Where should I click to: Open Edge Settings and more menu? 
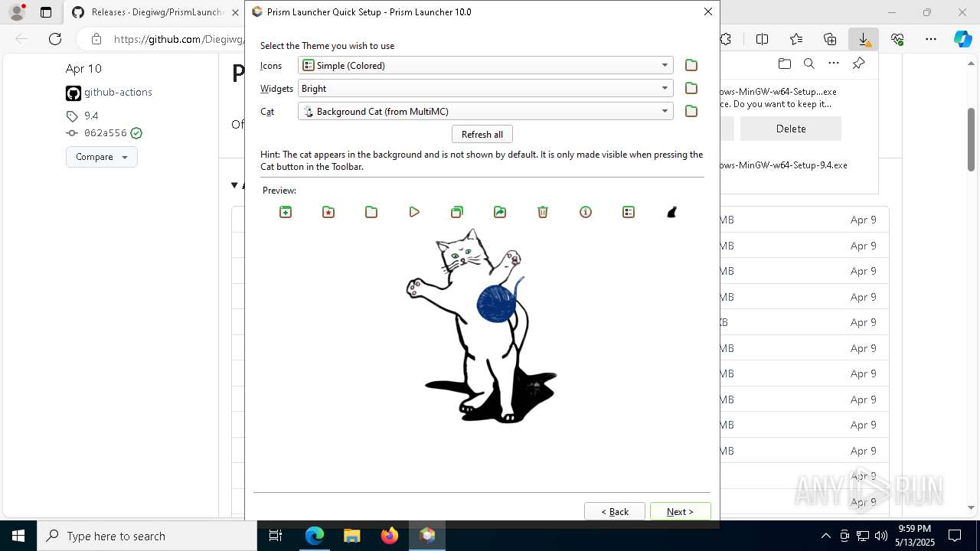pyautogui.click(x=931, y=39)
